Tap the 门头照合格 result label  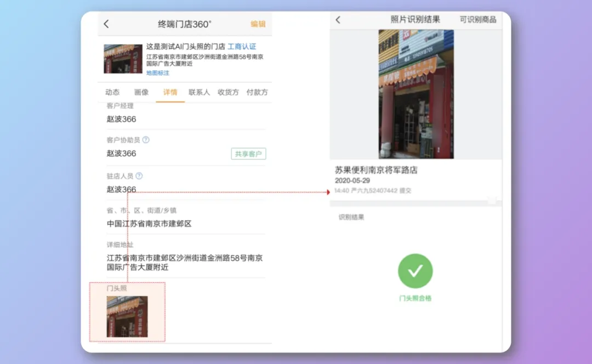pos(415,298)
